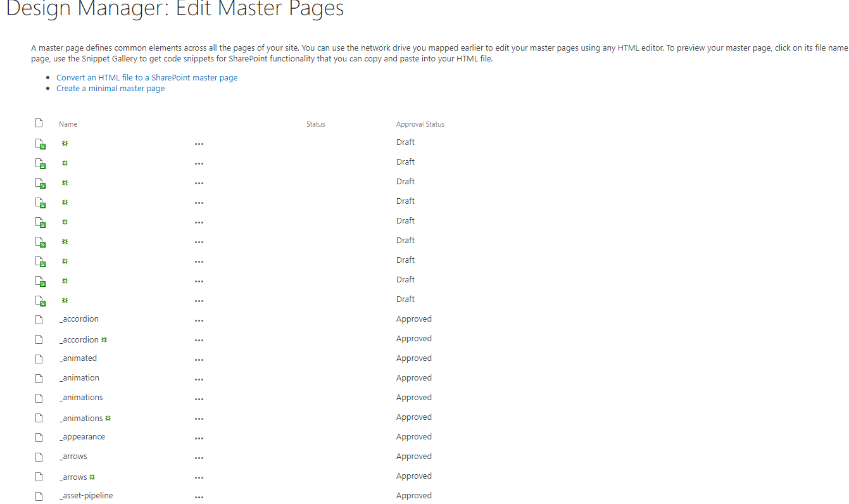The height and width of the screenshot is (504, 849).
Task: Click the document icon beside _accordion
Action: 39,319
